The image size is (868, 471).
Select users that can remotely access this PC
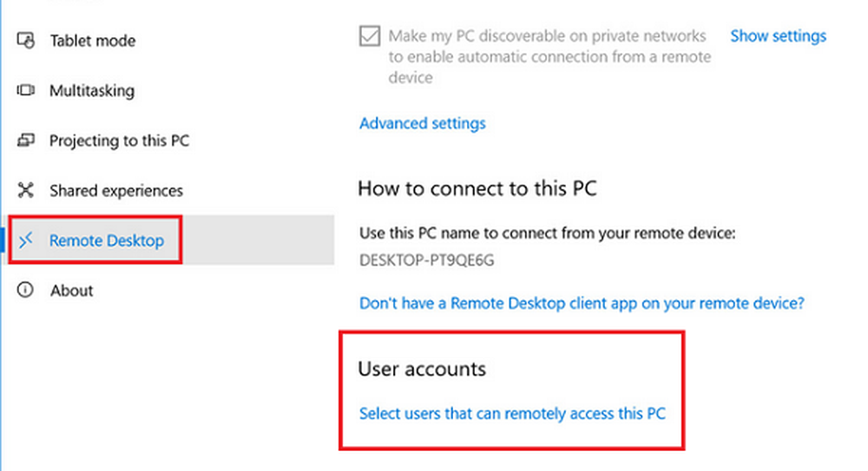(x=512, y=414)
